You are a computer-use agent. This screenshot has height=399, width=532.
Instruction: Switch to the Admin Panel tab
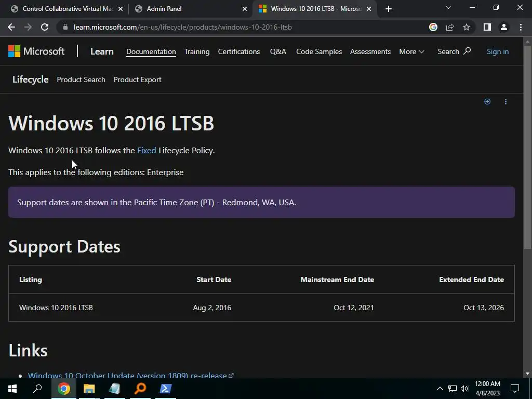pyautogui.click(x=191, y=9)
